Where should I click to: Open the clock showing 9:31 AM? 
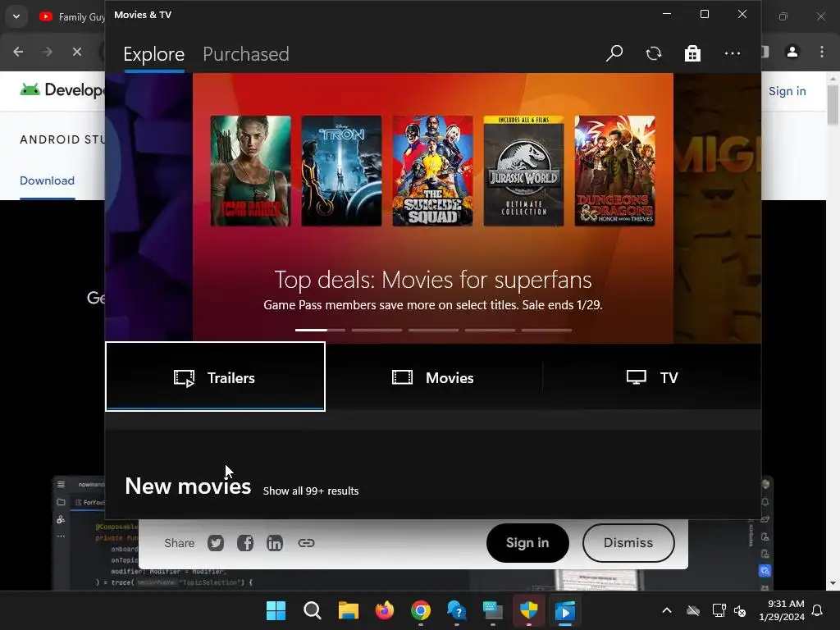tap(782, 610)
